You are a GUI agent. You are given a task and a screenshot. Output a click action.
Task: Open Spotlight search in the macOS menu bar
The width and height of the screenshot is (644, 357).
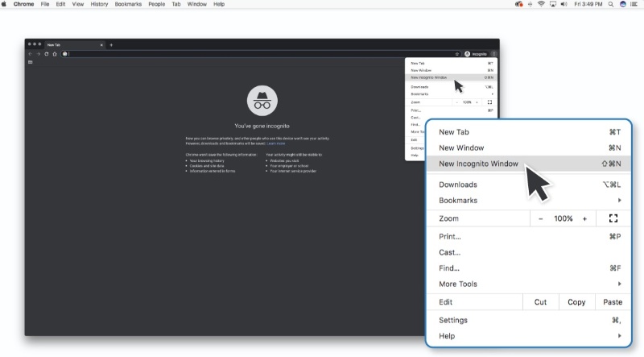pyautogui.click(x=613, y=4)
